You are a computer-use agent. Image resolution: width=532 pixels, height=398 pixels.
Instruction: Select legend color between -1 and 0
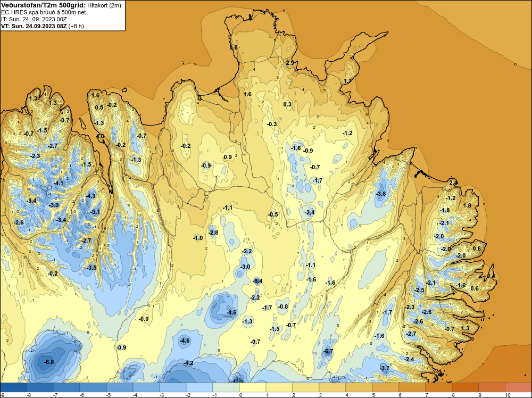point(226,387)
